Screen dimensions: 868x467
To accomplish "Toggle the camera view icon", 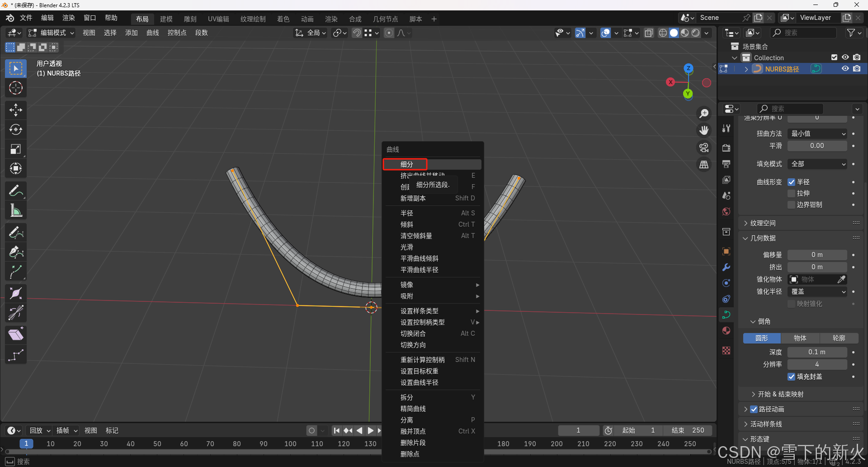I will click(x=704, y=148).
